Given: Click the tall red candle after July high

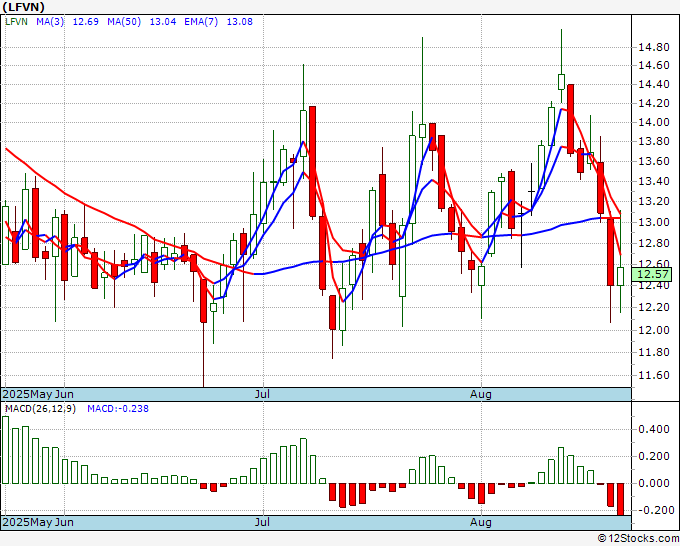Looking at the screenshot, I should point(312,161).
